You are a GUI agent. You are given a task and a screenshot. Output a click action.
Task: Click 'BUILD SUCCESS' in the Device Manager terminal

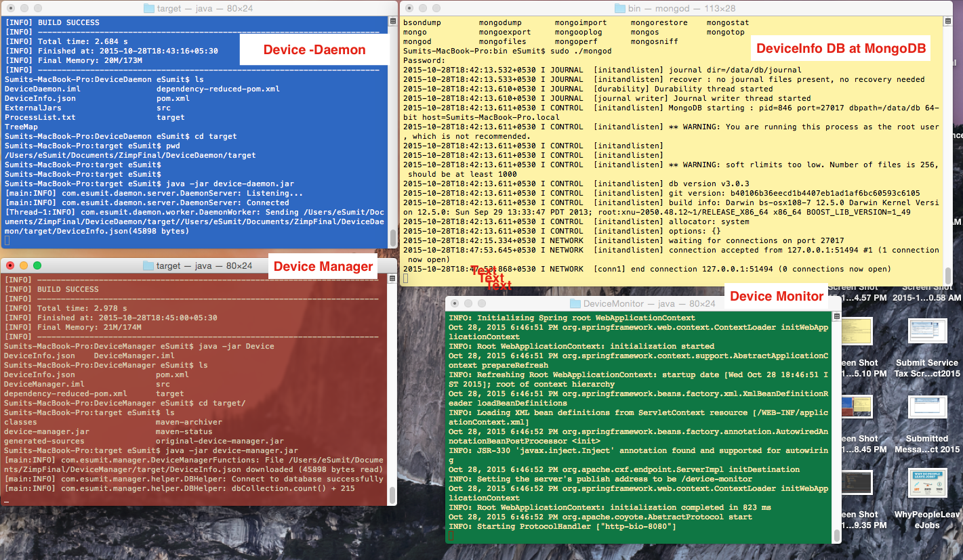pos(68,289)
